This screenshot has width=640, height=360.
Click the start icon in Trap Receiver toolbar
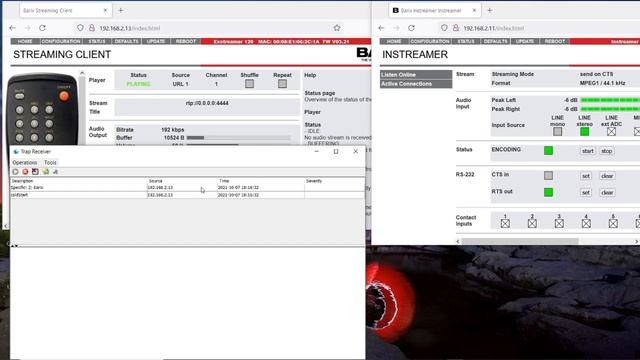(x=16, y=172)
